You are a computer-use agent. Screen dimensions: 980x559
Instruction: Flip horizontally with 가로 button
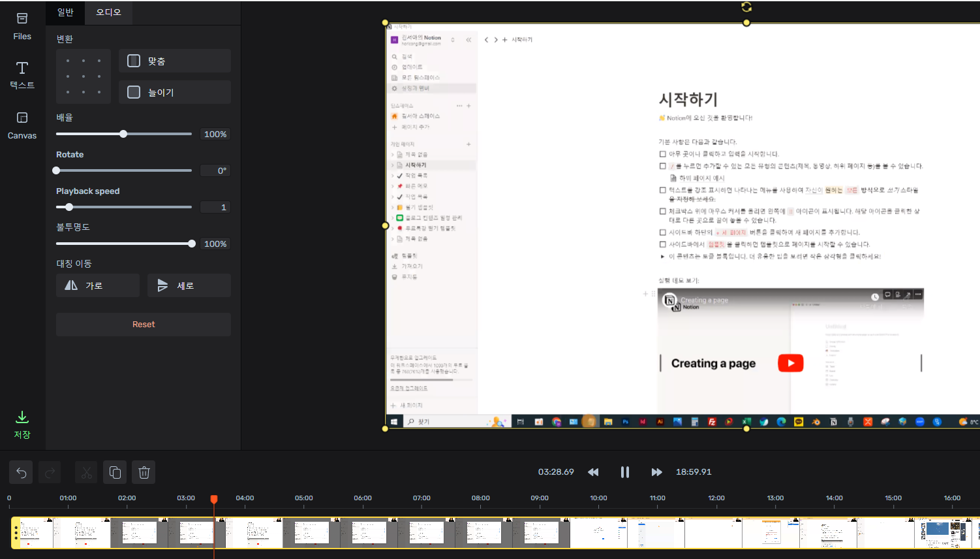pos(98,285)
